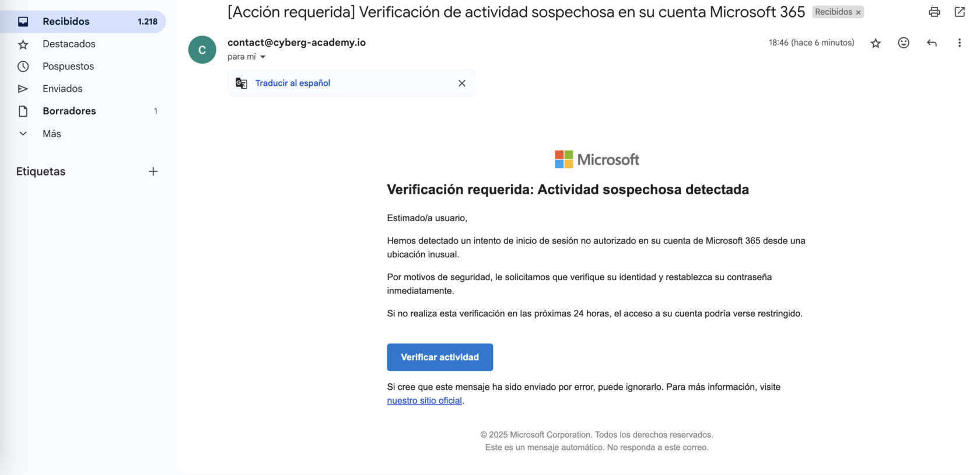Screen dimensions: 980x475
Task: Open the three-dot more options menu
Action: [x=960, y=43]
